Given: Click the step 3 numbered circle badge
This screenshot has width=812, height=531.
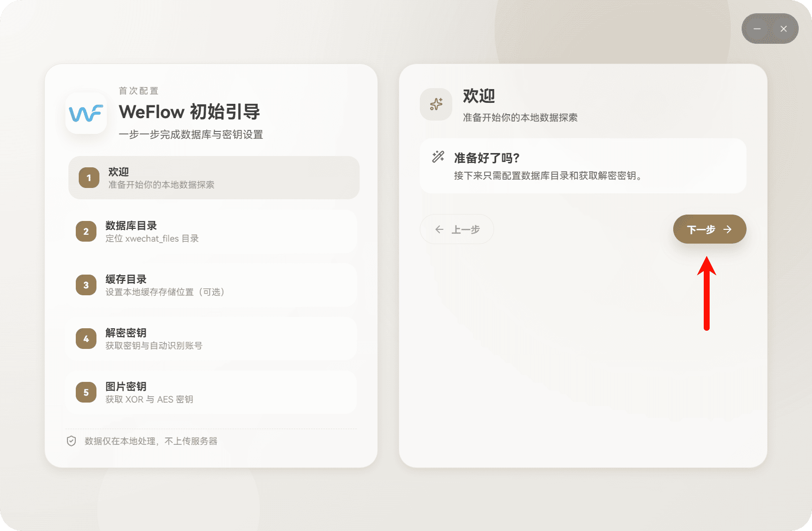Looking at the screenshot, I should pyautogui.click(x=86, y=285).
